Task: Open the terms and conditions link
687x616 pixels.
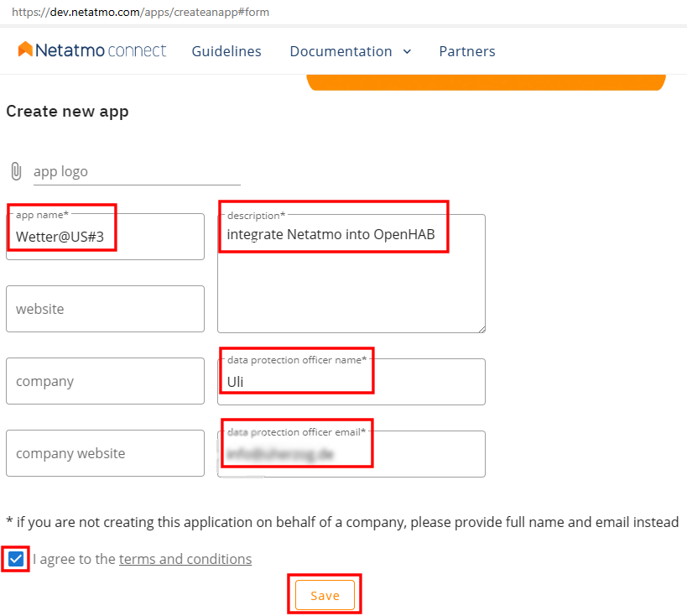Action: click(x=185, y=559)
